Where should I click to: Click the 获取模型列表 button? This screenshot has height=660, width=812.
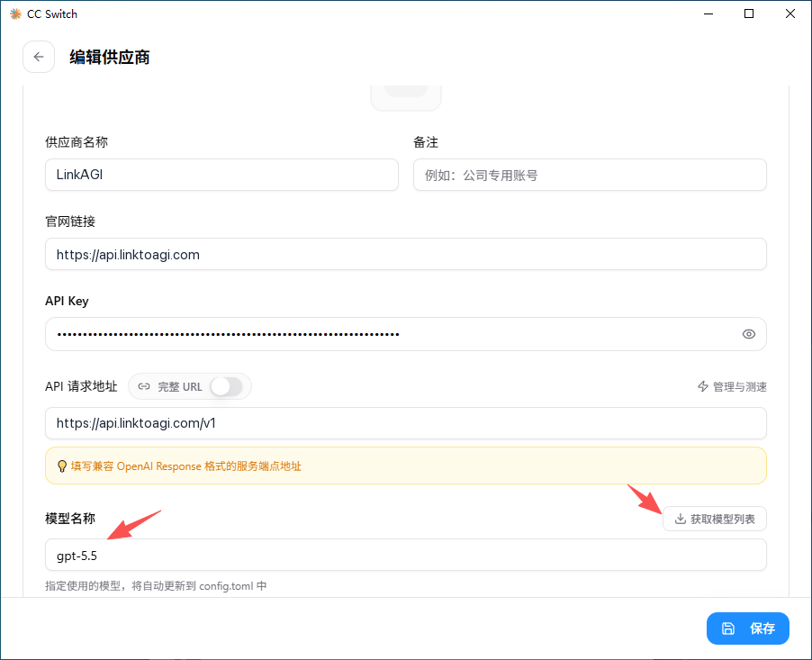pyautogui.click(x=715, y=519)
